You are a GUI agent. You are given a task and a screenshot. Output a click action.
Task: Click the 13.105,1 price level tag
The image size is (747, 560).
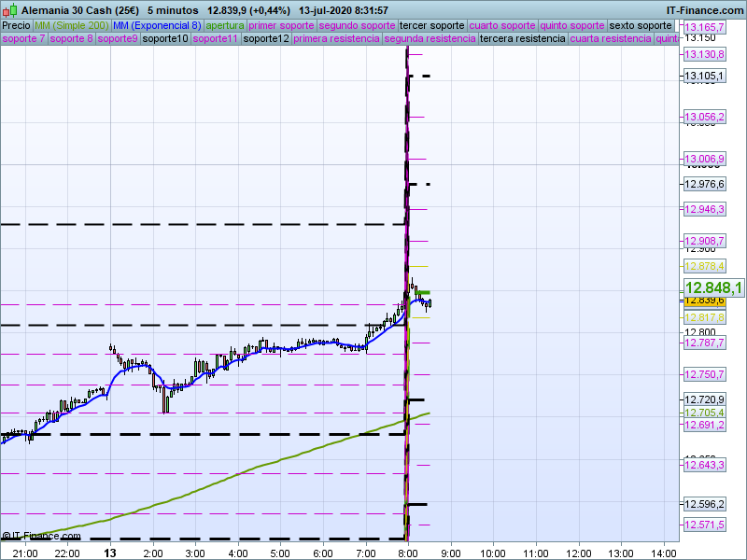(704, 76)
